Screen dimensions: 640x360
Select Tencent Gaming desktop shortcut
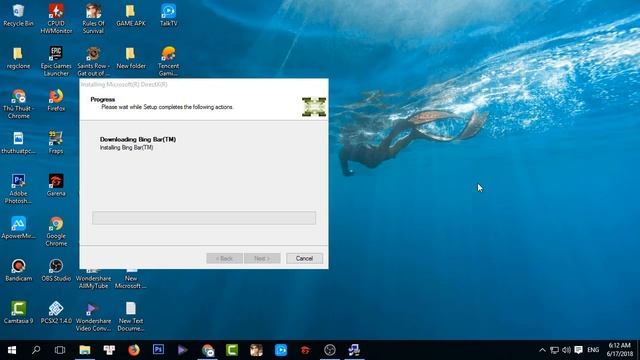pyautogui.click(x=168, y=61)
